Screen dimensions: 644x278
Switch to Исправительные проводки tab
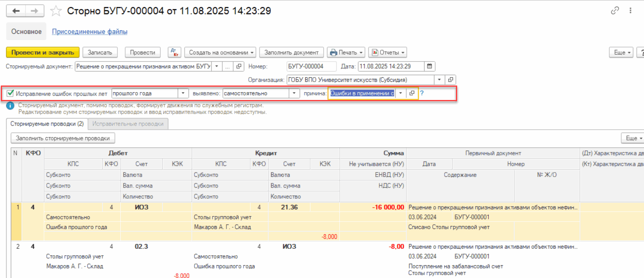pos(128,124)
